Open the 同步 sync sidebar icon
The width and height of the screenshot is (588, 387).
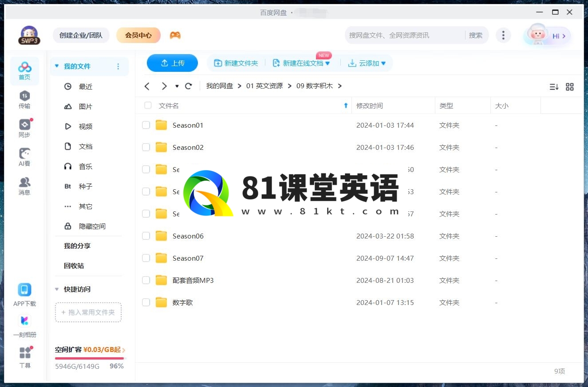point(24,129)
